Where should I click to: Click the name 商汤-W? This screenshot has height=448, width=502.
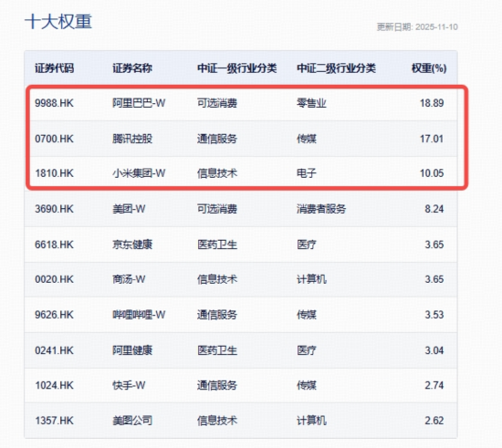click(x=129, y=279)
